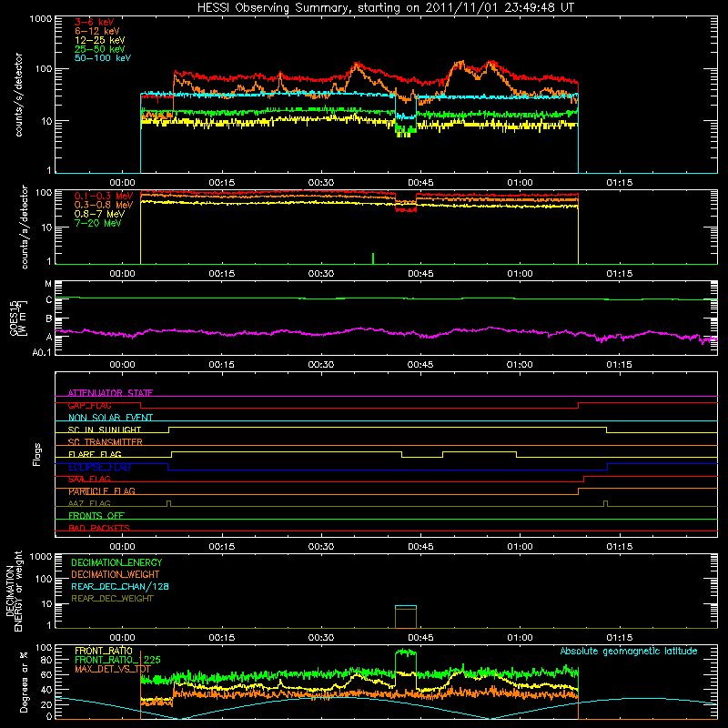Select the SAA_FLAG label

click(x=89, y=479)
